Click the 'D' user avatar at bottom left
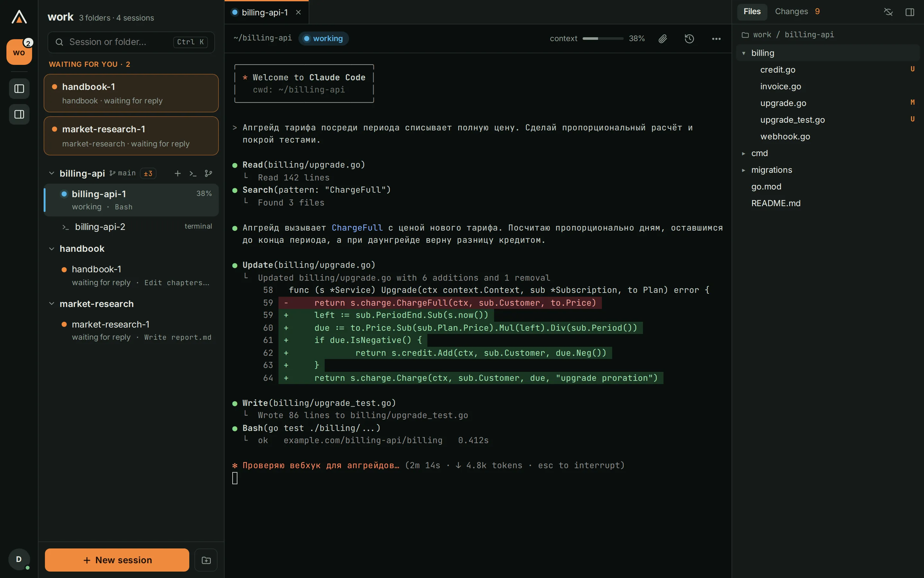 19,559
